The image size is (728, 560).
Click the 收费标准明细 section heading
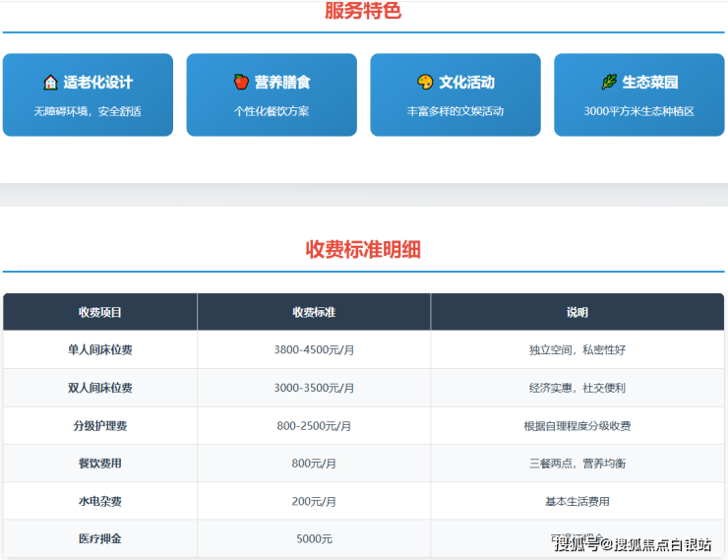[x=363, y=249]
